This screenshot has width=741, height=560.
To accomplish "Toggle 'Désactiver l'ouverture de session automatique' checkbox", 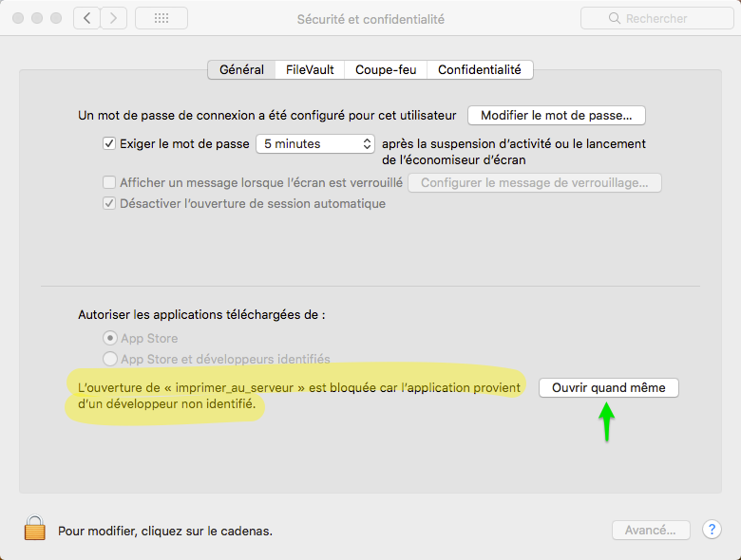I will (109, 204).
